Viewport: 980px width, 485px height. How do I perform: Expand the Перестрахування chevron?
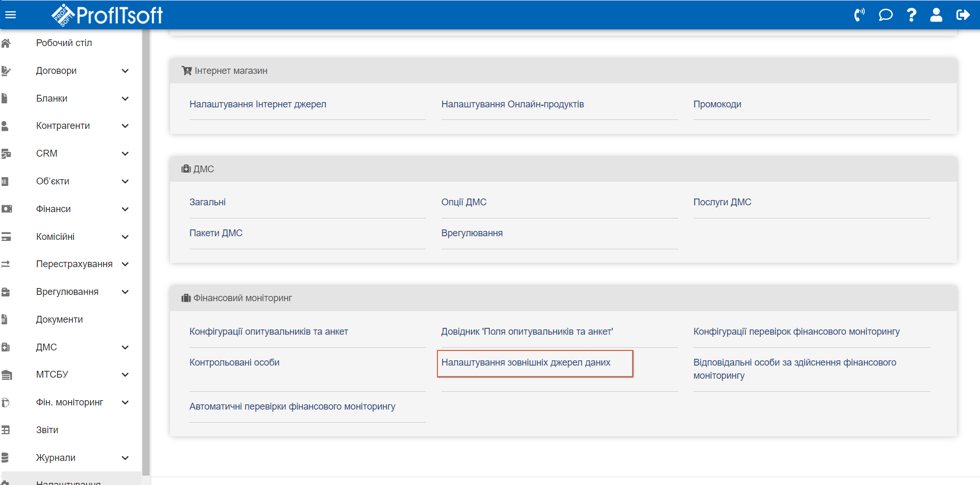[x=125, y=264]
